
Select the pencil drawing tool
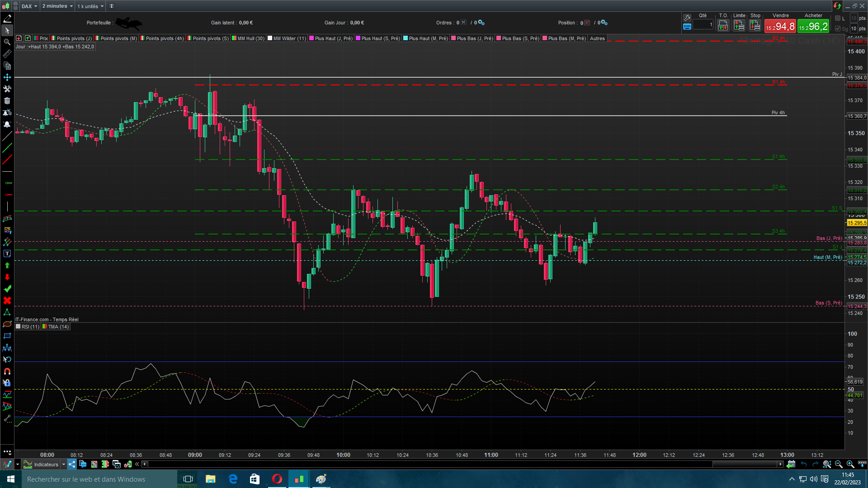point(7,19)
